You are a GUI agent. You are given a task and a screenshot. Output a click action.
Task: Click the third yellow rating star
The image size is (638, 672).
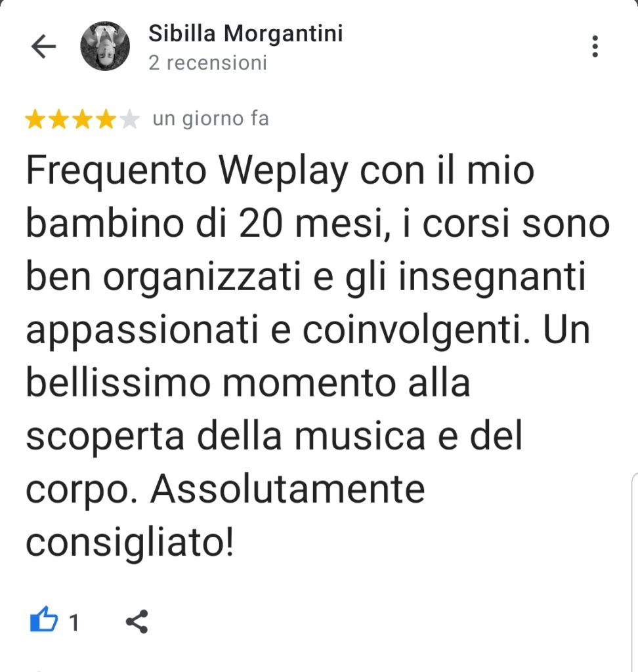(x=82, y=119)
